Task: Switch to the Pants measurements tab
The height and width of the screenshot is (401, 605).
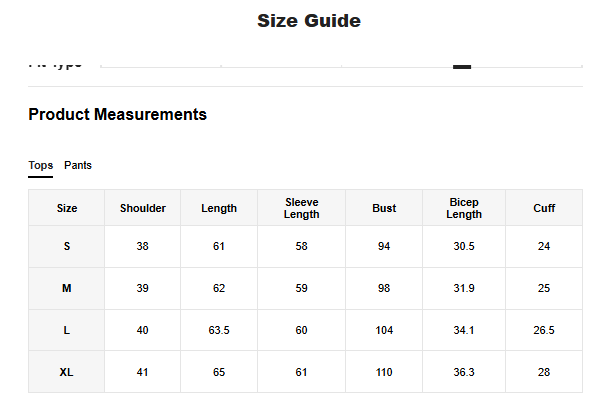Action: tap(78, 165)
